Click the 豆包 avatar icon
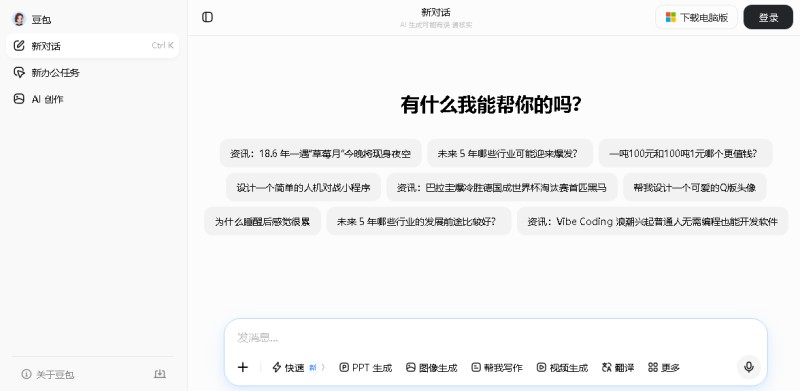The width and height of the screenshot is (800, 391). (19, 19)
